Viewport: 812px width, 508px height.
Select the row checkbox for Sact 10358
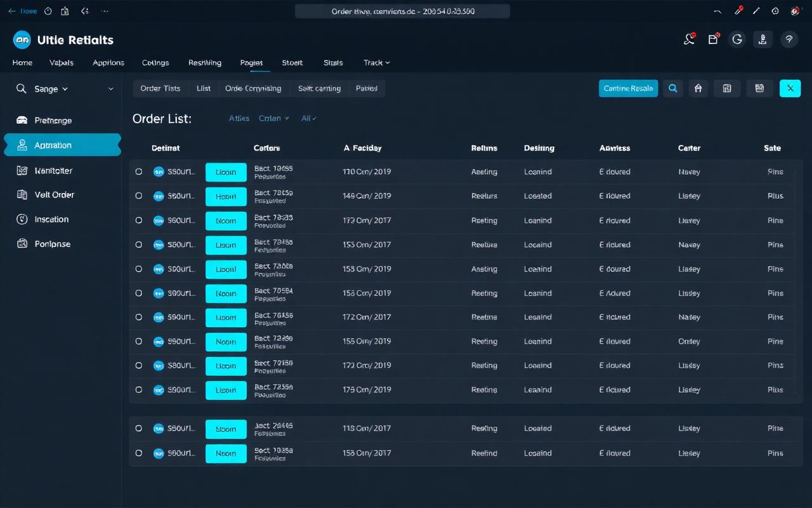coord(139,453)
